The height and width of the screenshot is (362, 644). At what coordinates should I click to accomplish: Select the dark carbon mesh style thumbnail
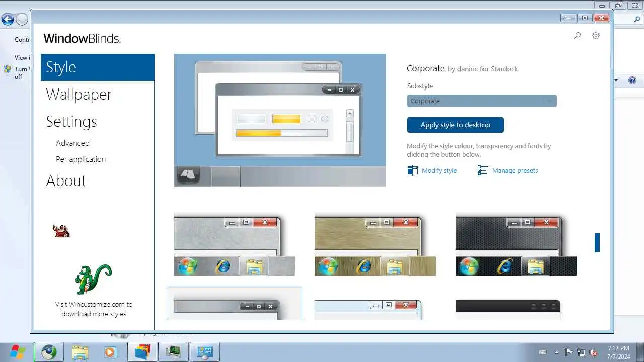pos(516,244)
